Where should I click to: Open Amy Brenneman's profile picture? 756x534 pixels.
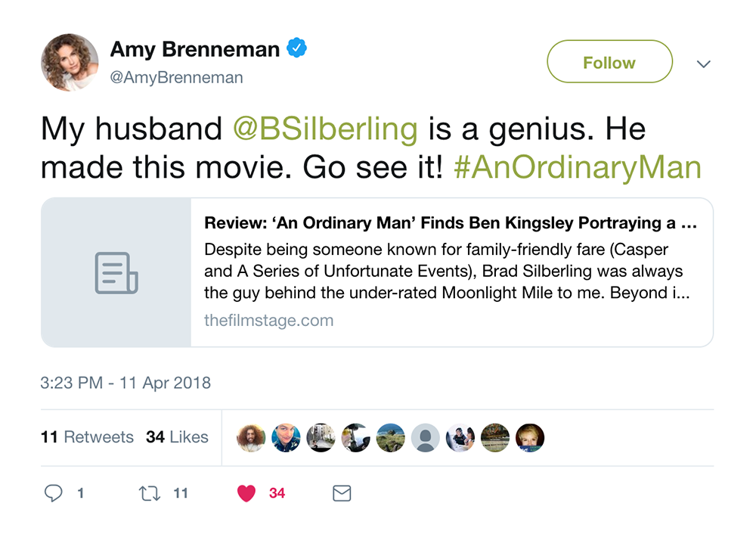(70, 62)
